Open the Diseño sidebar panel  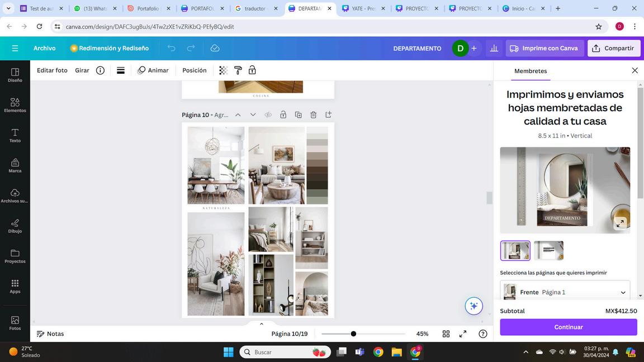(x=15, y=75)
